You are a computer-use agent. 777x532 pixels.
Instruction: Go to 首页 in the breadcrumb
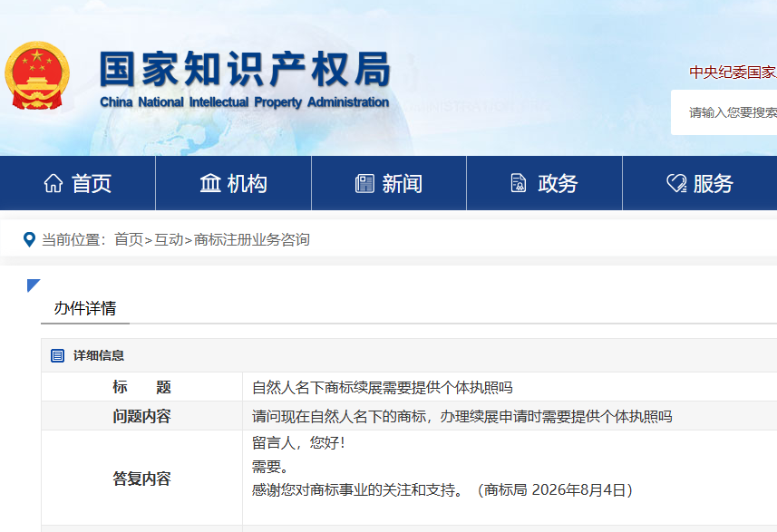129,240
